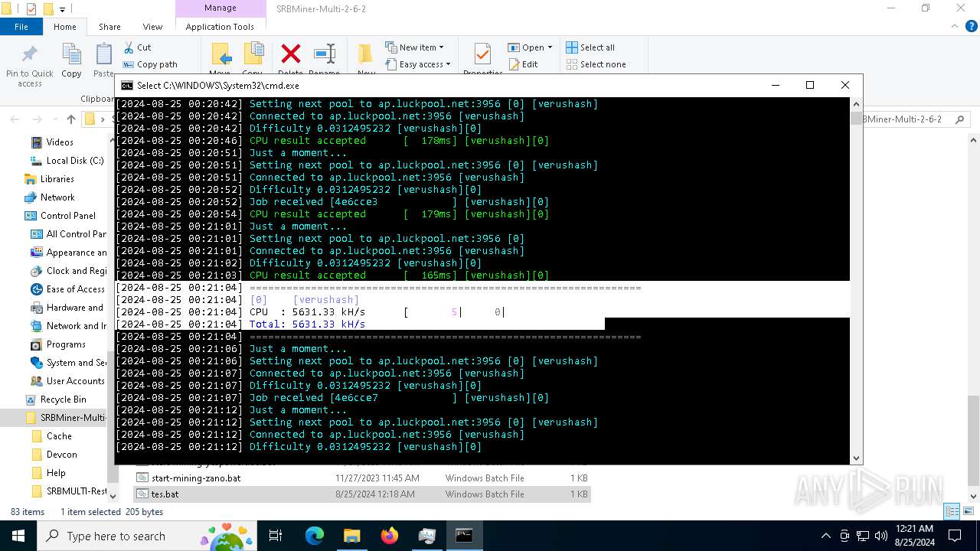The image size is (980, 551).
Task: Click cmd window scroll up arrow
Action: (856, 103)
